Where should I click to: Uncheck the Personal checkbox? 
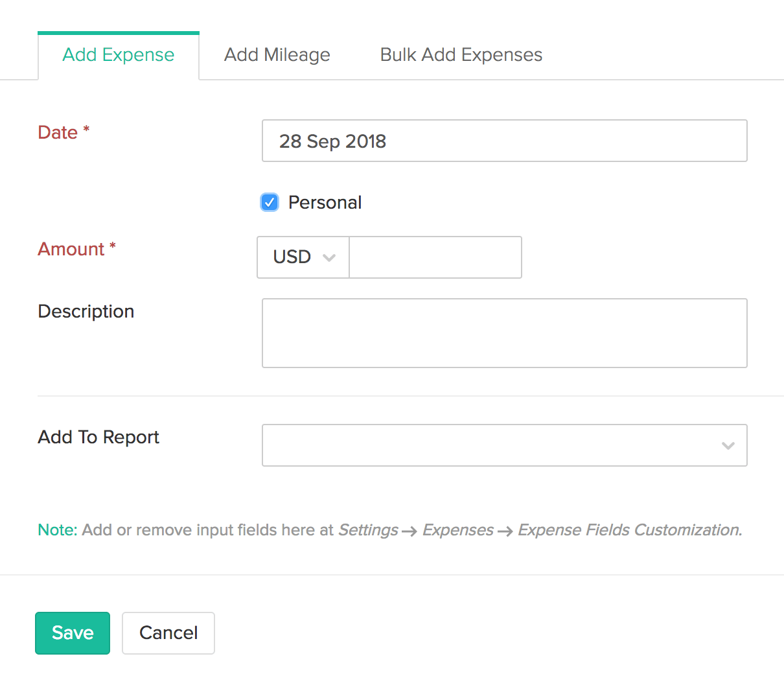point(270,202)
